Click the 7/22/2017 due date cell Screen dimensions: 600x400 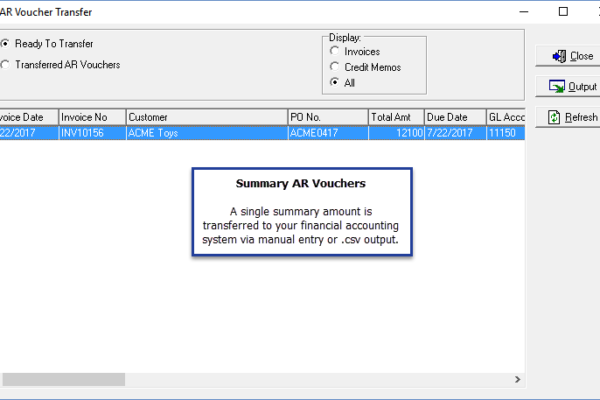tap(455, 133)
